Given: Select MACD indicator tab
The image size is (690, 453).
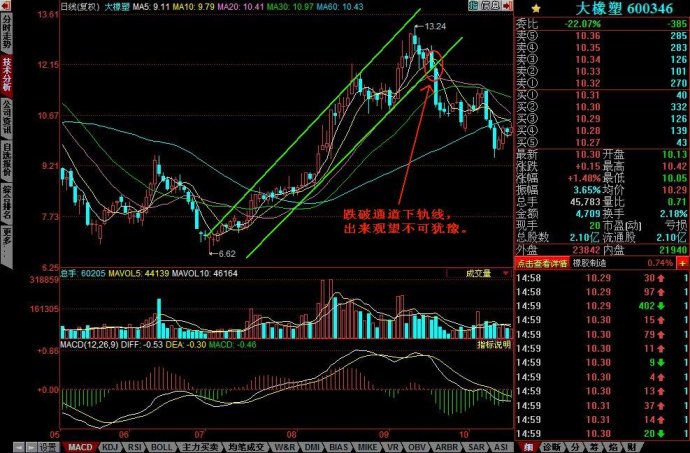Looking at the screenshot, I should [81, 447].
